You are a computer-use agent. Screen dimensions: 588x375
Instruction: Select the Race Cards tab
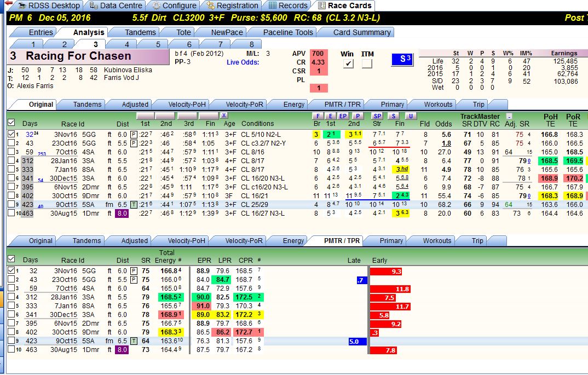pyautogui.click(x=345, y=5)
